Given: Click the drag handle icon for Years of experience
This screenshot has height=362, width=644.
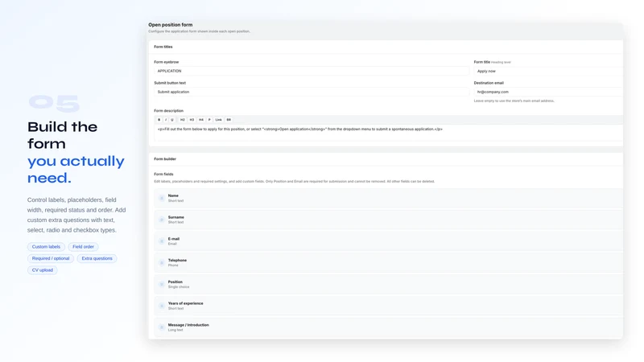Looking at the screenshot, I should pyautogui.click(x=162, y=306).
